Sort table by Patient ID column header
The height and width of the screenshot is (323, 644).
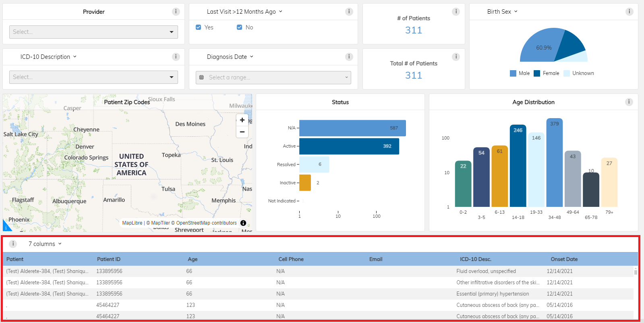(x=109, y=259)
